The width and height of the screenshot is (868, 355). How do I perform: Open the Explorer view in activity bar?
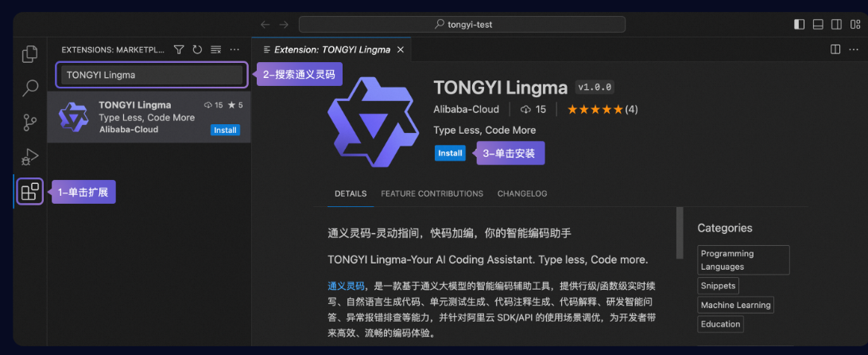coord(30,54)
